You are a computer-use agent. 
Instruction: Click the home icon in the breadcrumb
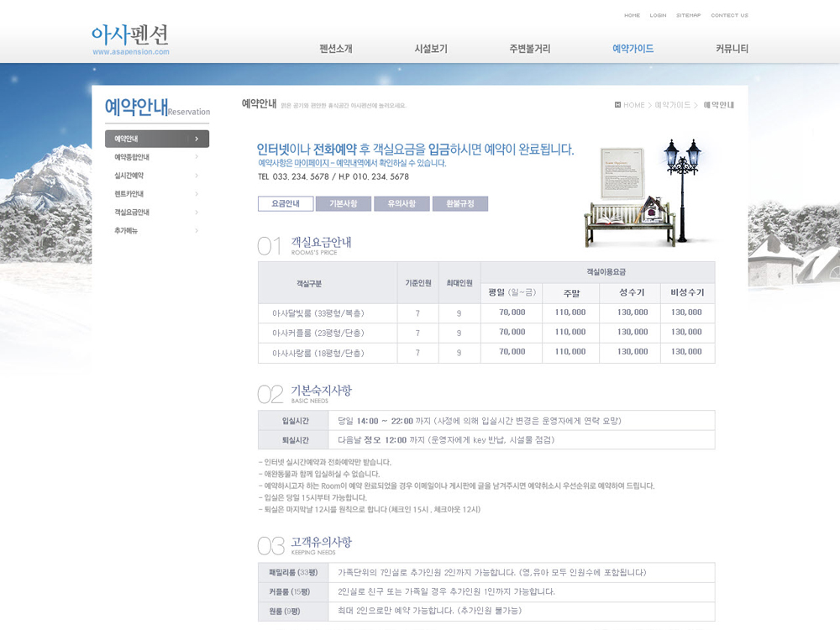pyautogui.click(x=618, y=105)
